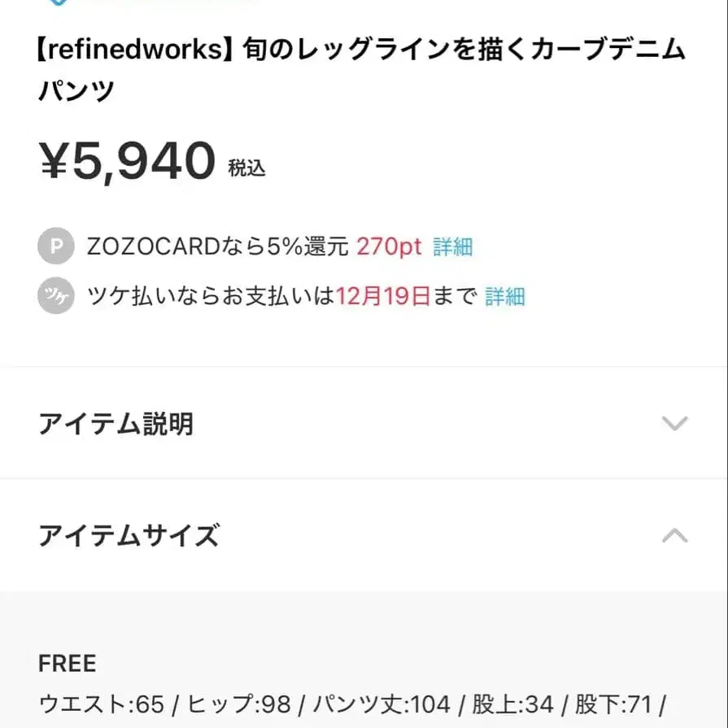
Task: Select the FREE size label
Action: [x=67, y=664]
